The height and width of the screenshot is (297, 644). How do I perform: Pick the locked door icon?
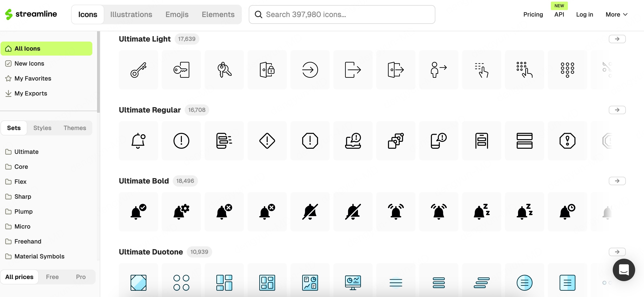(267, 70)
